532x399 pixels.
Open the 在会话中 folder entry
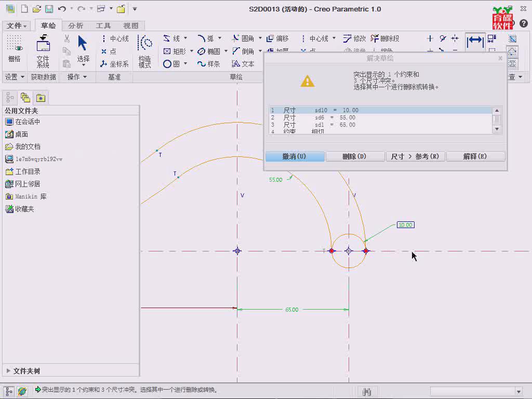point(22,122)
